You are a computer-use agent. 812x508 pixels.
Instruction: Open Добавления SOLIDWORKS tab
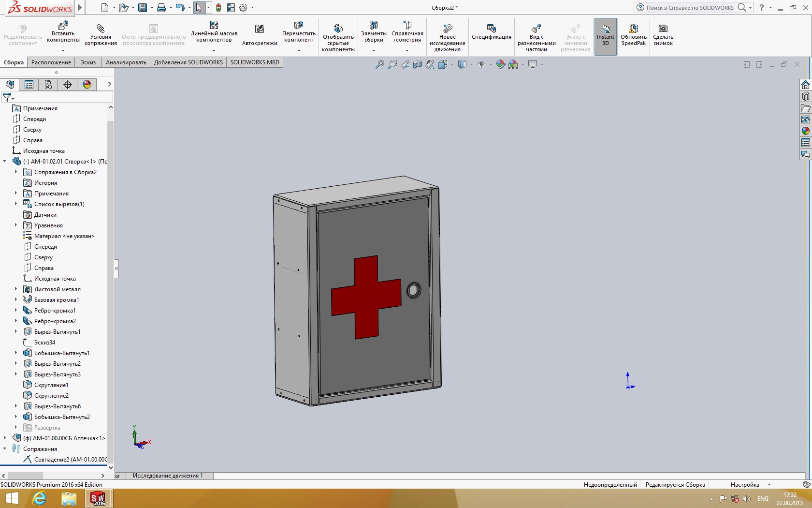(188, 62)
